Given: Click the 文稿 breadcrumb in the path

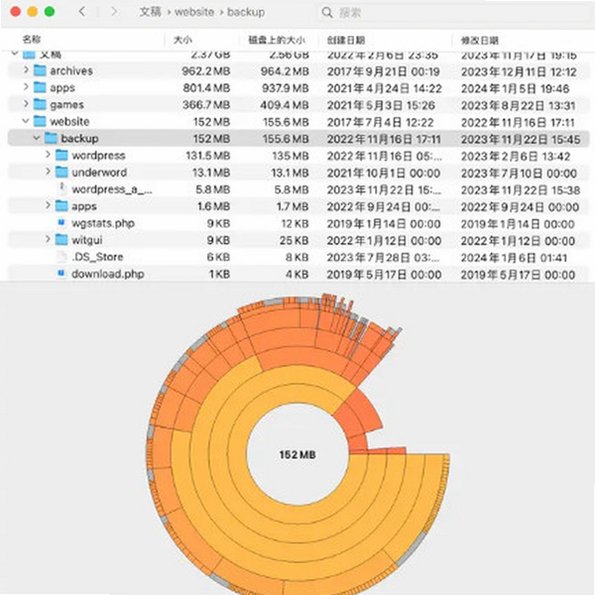Looking at the screenshot, I should tap(150, 12).
